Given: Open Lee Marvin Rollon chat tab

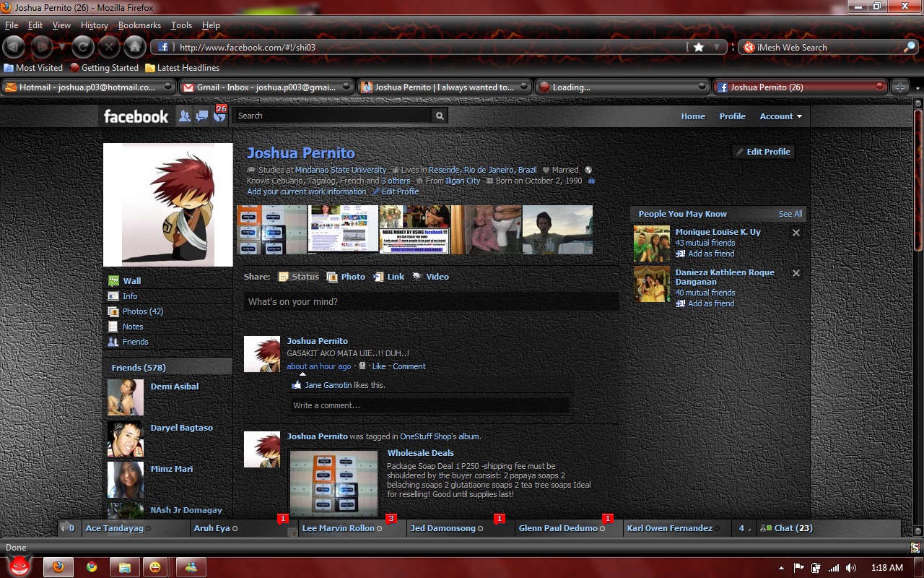Looking at the screenshot, I should point(353,528).
